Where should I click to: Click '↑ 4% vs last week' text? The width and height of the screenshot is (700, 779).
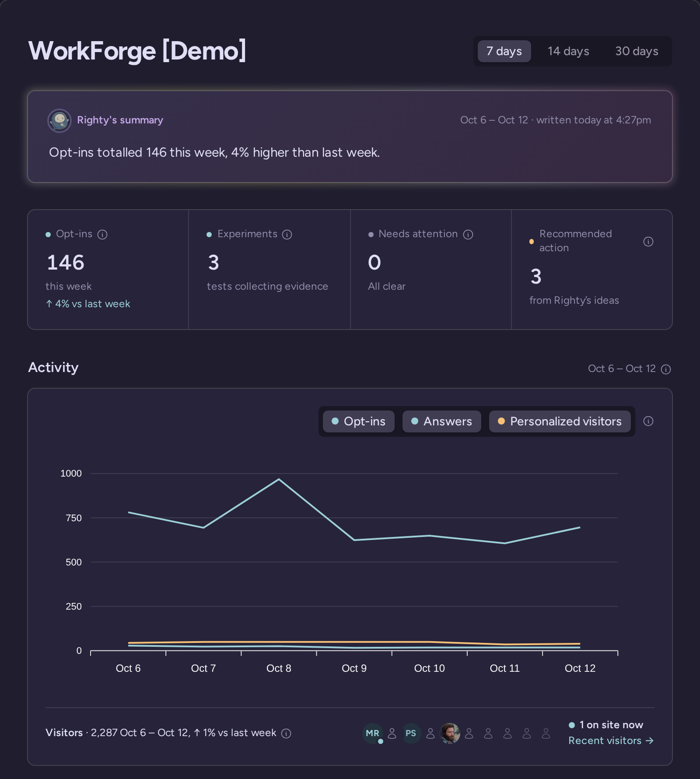pos(88,304)
